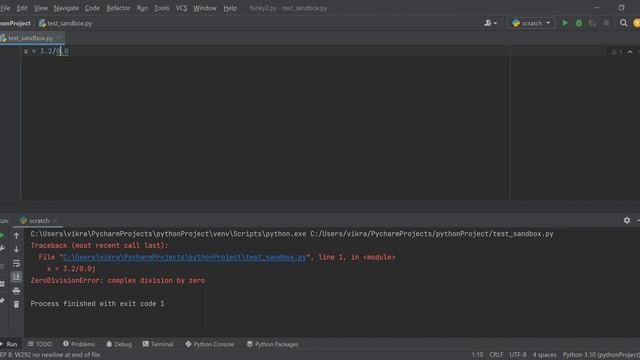Click cursor position 1:10 in status bar

[477, 355]
